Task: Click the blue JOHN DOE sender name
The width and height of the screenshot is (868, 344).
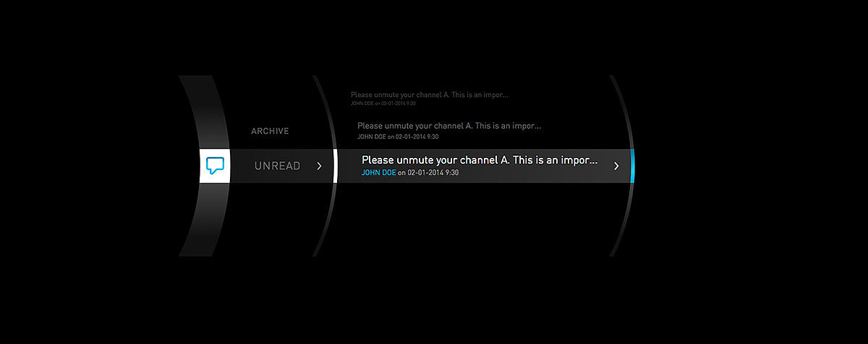Action: click(379, 173)
